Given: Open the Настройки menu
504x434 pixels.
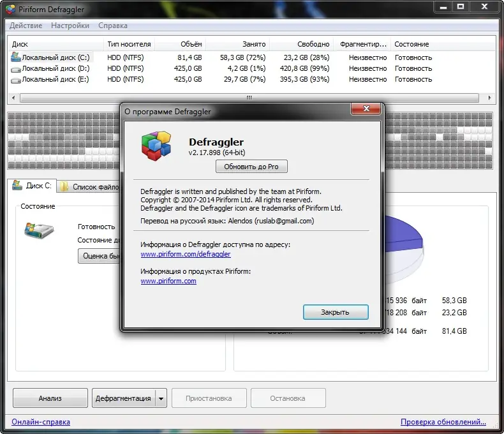Looking at the screenshot, I should [70, 26].
